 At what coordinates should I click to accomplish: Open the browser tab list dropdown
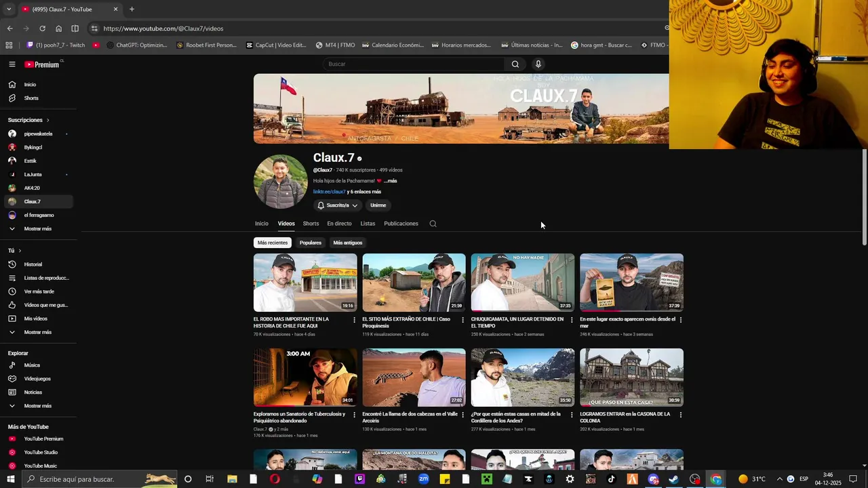click(8, 9)
